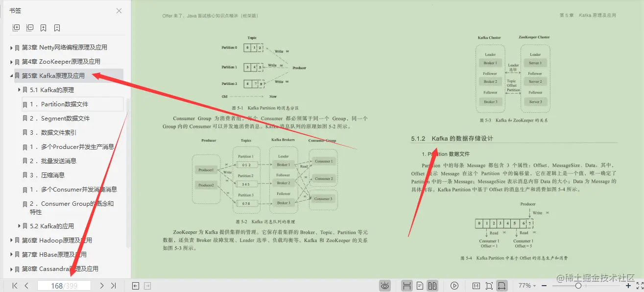Click caption 图 5-3 Kafka 和 ZooKeeper 的关系
Viewport: 644px width, 292px height.
514,120
